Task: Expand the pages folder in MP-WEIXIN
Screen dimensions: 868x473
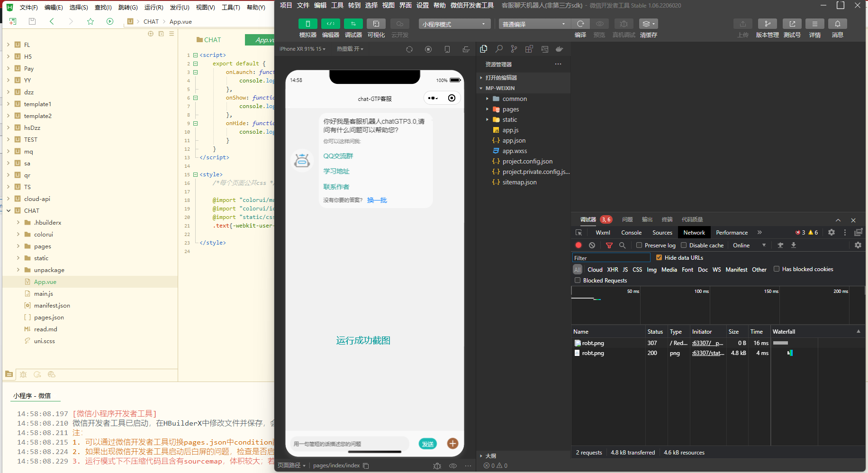Action: click(511, 109)
